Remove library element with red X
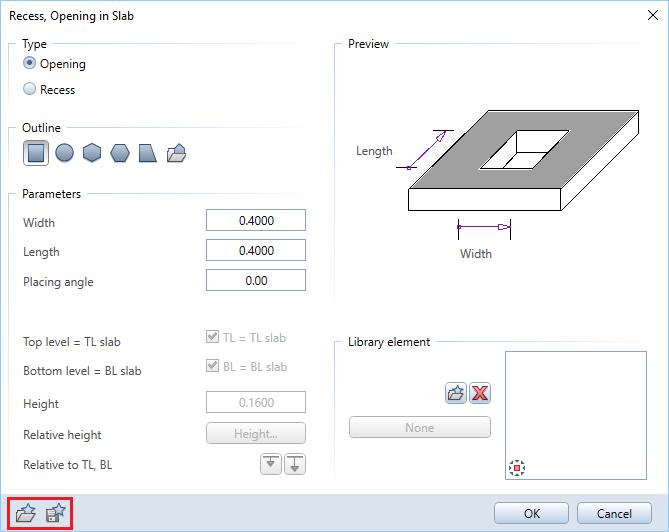 coord(480,393)
